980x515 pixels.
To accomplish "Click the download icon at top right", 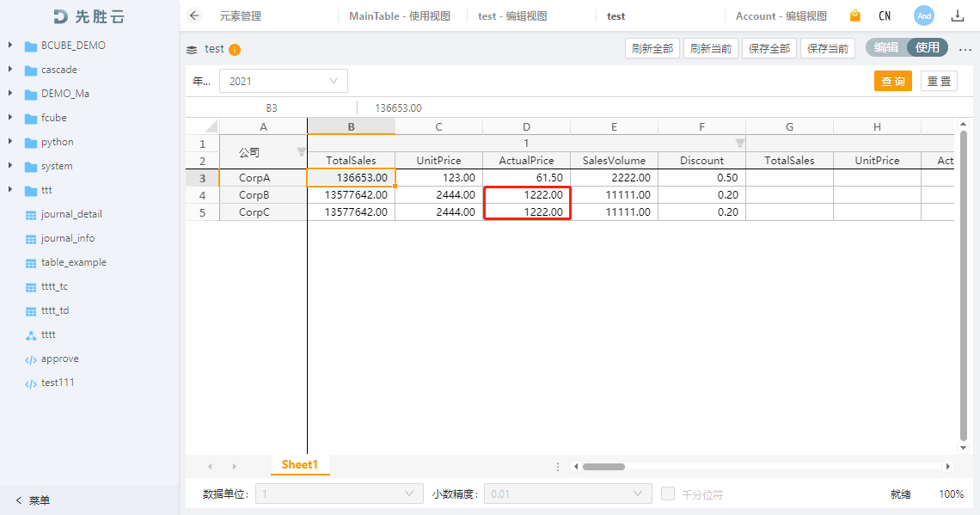I will (958, 15).
